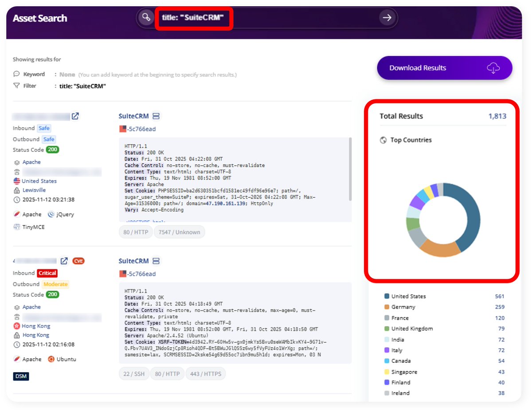This screenshot has width=532, height=412.
Task: Click the United States country link
Action: (39, 181)
